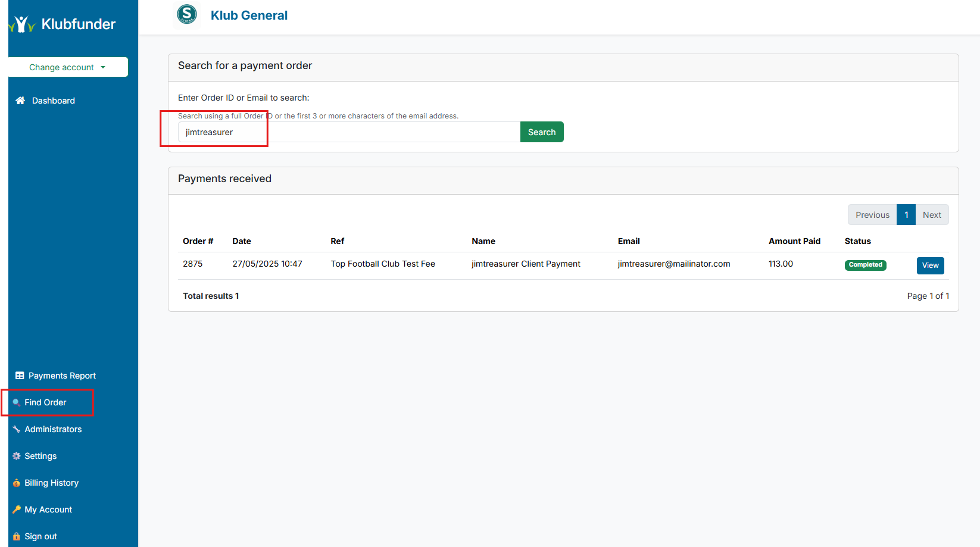Image resolution: width=980 pixels, height=547 pixels.
Task: Select the Administrators sidebar entry
Action: (x=54, y=429)
